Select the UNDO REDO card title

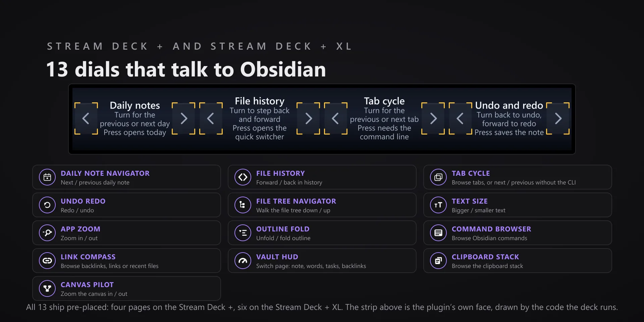pyautogui.click(x=83, y=201)
